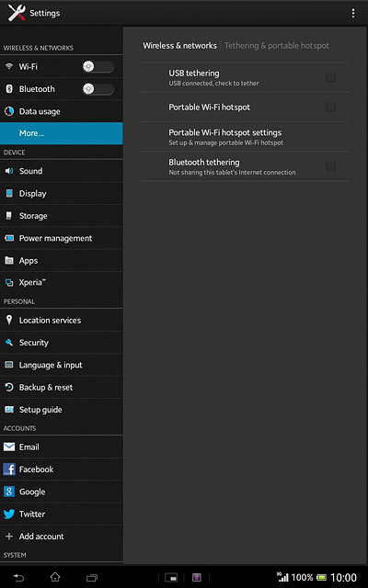Tap the Sound speaker icon
Image resolution: width=368 pixels, height=588 pixels.
coord(9,171)
